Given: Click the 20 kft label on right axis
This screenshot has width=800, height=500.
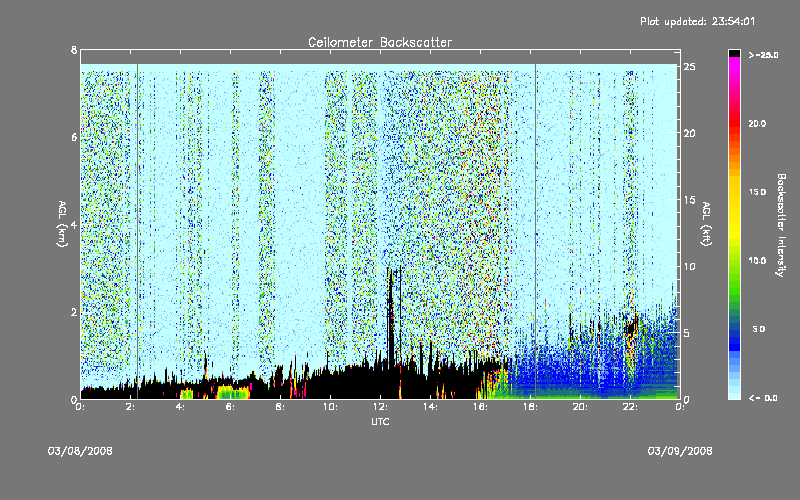Looking at the screenshot, I should 690,133.
